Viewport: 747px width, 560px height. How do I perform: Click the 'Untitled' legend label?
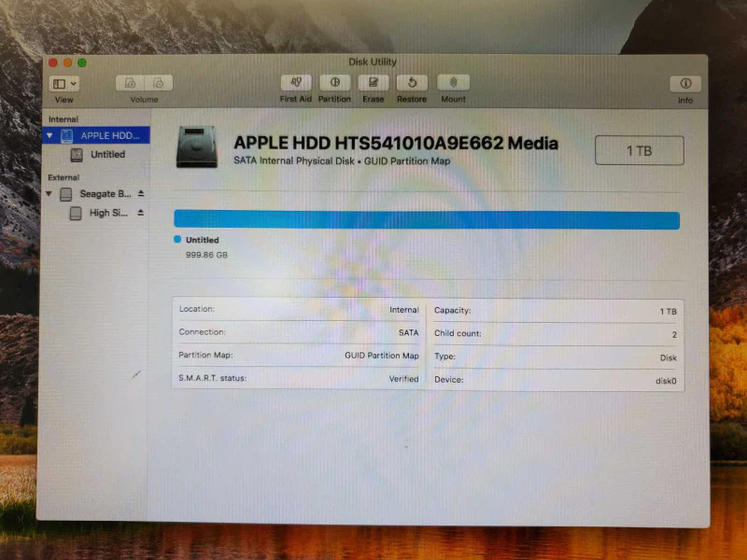[x=202, y=240]
